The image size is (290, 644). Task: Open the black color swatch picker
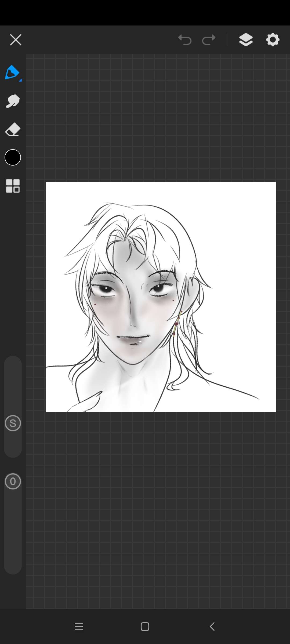coord(13,157)
